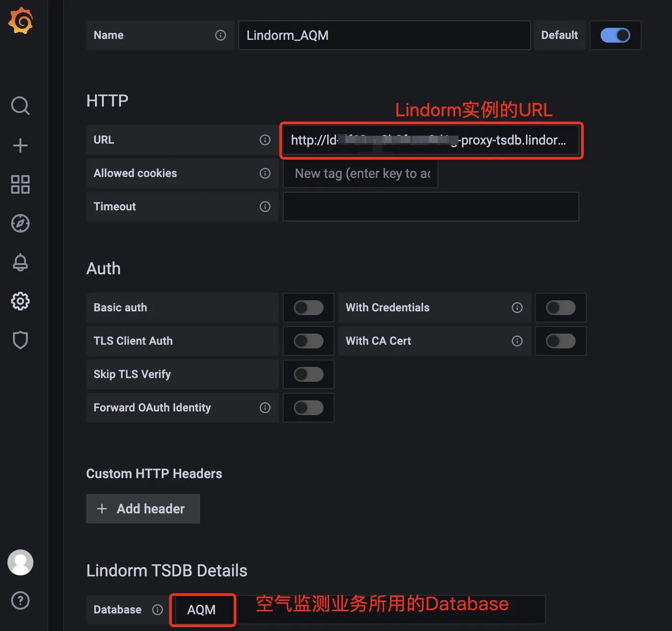
Task: Show info tooltip for Database field
Action: tap(157, 609)
